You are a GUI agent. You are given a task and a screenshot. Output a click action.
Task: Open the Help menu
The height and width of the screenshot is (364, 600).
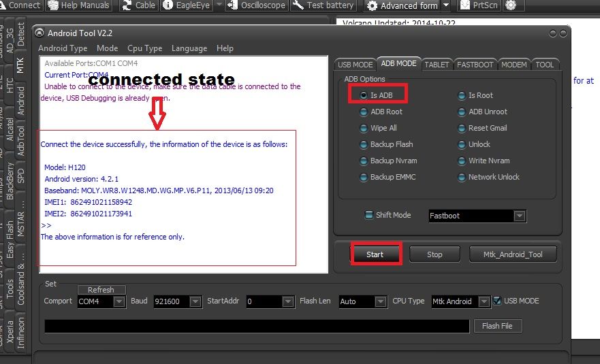click(225, 48)
